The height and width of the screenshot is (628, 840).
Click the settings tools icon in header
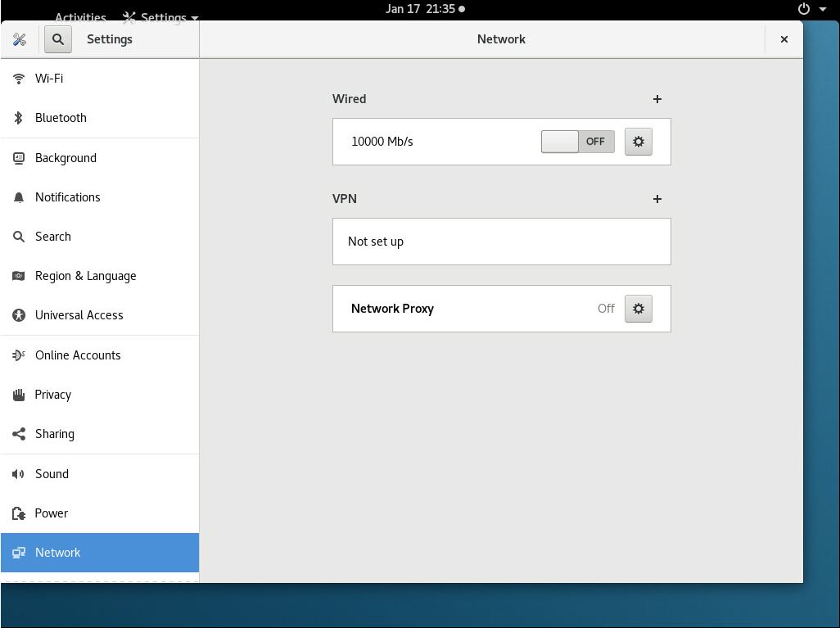[x=20, y=39]
